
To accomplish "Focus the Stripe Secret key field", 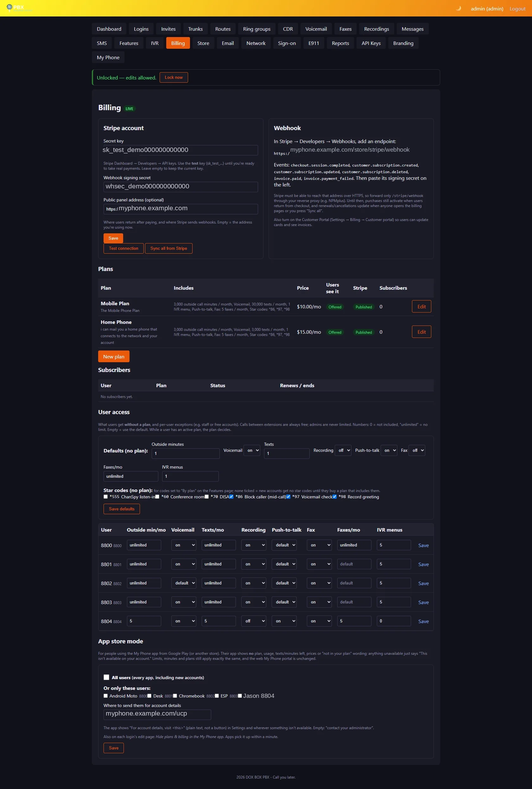I will click(x=180, y=150).
